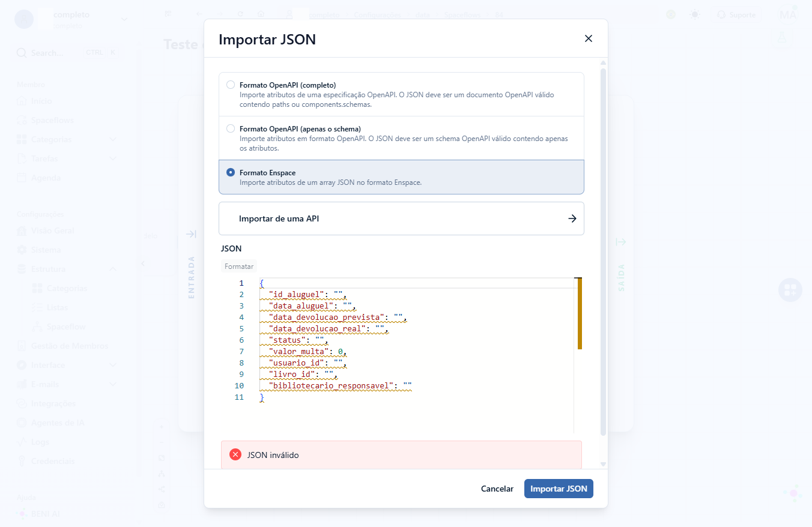Screen dimensions: 812x527
Task: Open the workspace switcher dropdown chevron
Action: [x=124, y=19]
